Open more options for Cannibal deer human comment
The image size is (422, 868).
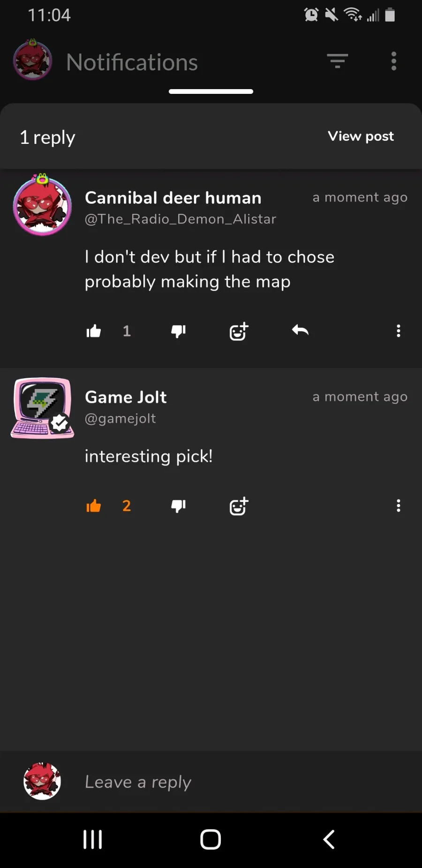click(x=399, y=331)
